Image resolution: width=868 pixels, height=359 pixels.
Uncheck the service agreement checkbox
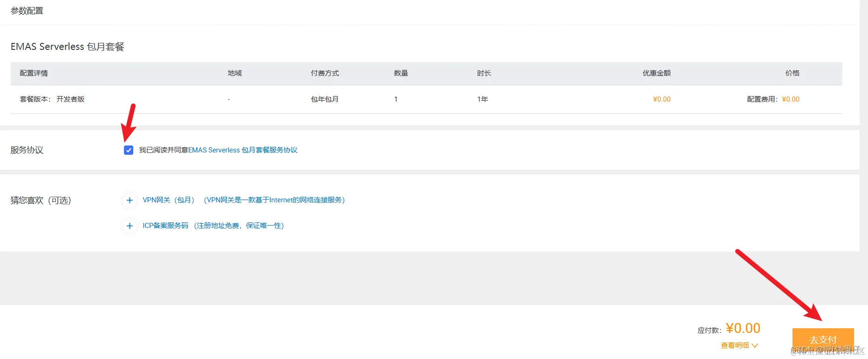point(129,150)
